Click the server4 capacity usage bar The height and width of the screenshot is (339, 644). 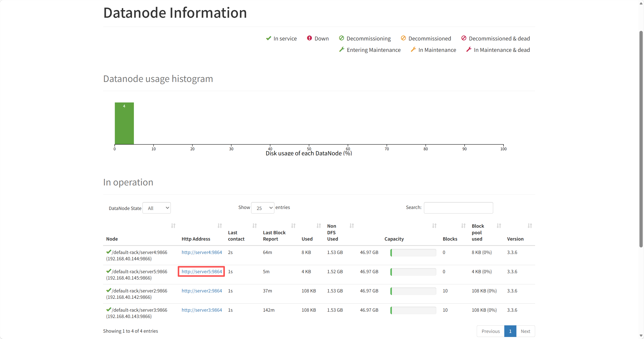tap(413, 252)
